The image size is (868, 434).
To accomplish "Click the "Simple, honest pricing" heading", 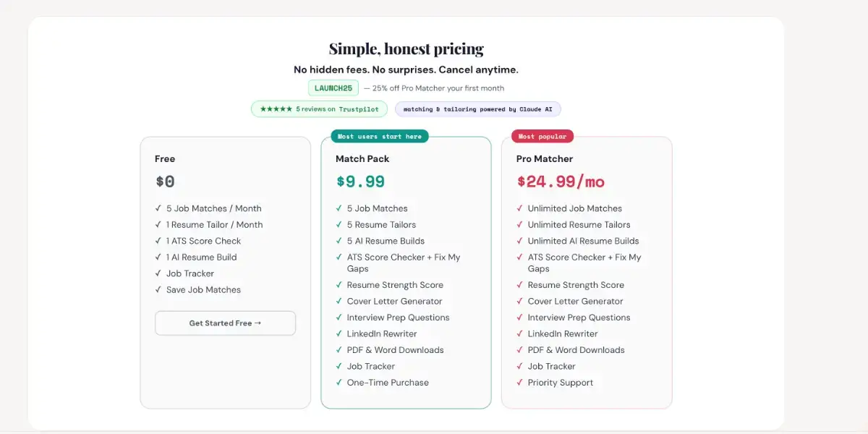I will click(x=406, y=49).
